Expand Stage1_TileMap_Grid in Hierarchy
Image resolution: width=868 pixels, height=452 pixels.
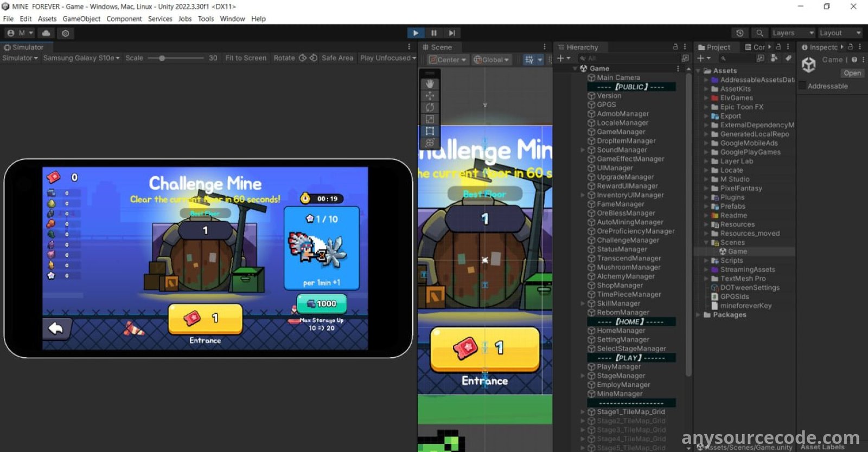[583, 412]
